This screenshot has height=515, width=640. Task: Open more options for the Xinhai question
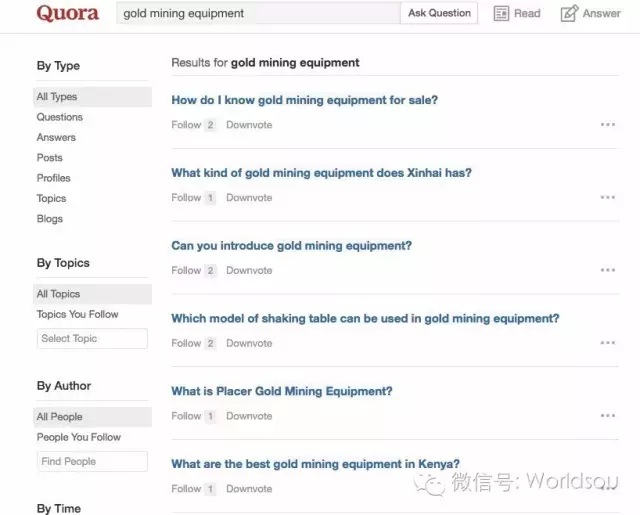click(x=608, y=198)
